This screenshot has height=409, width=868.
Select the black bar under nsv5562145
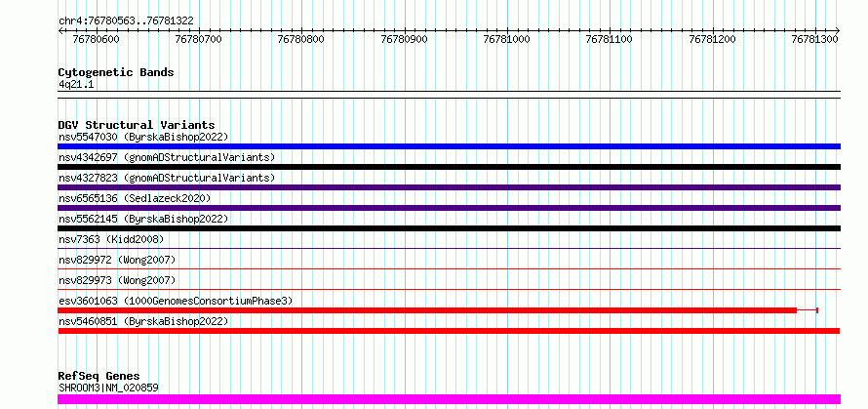coord(449,228)
